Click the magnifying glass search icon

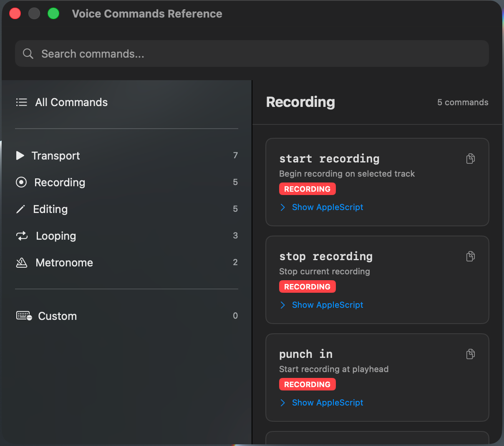[28, 53]
